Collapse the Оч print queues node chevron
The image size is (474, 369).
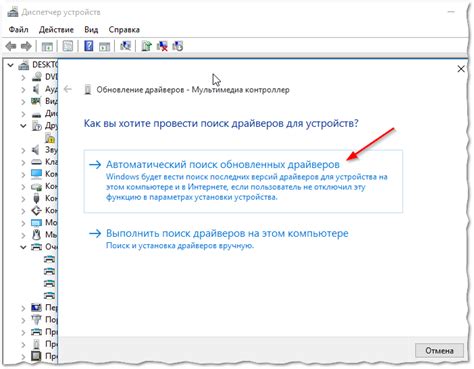[x=23, y=247]
